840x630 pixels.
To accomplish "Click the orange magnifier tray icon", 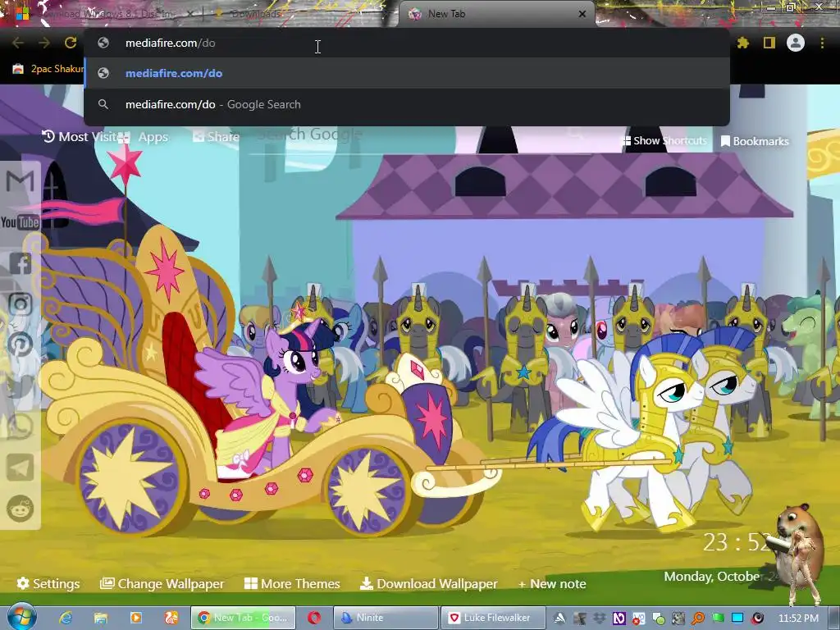I will [x=698, y=618].
